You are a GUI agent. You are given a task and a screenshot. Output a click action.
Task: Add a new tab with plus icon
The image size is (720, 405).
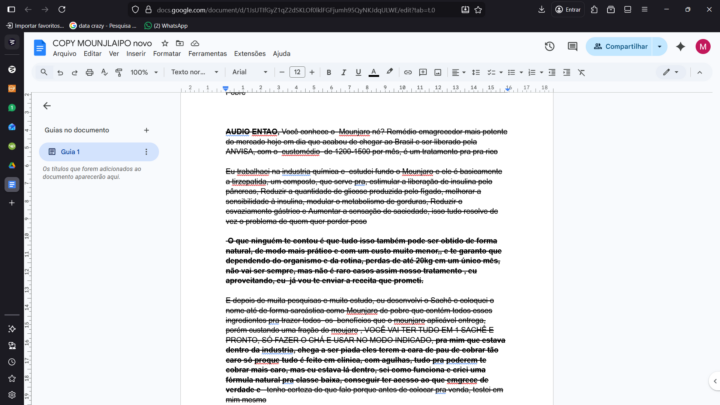pos(146,130)
